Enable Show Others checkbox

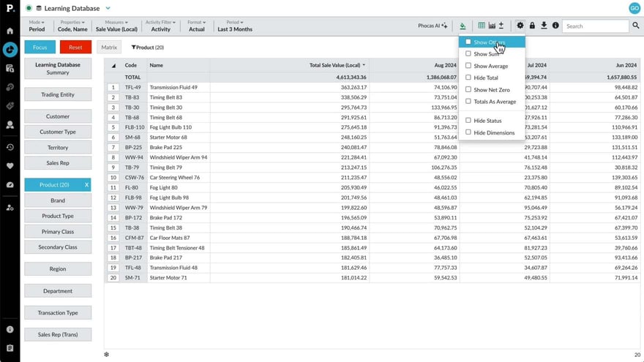click(468, 42)
